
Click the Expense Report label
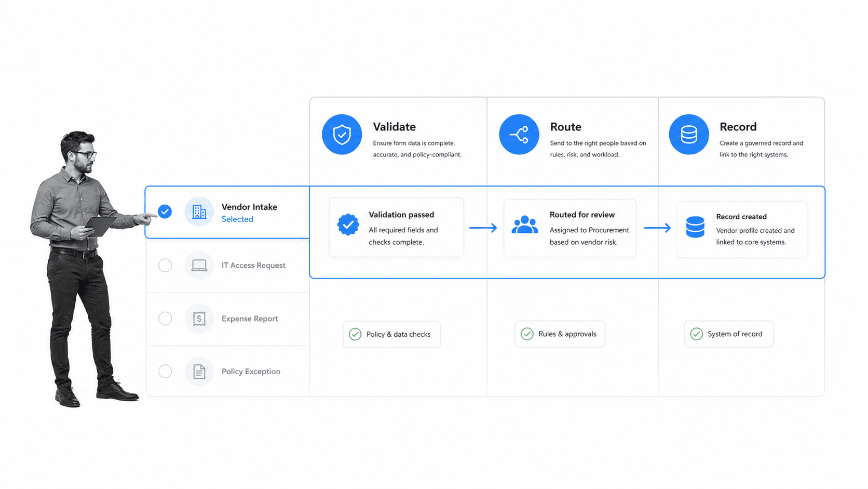point(250,319)
